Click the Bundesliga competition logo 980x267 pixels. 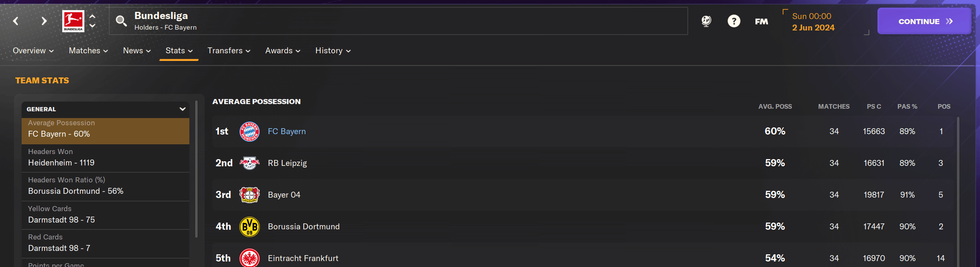tap(73, 21)
